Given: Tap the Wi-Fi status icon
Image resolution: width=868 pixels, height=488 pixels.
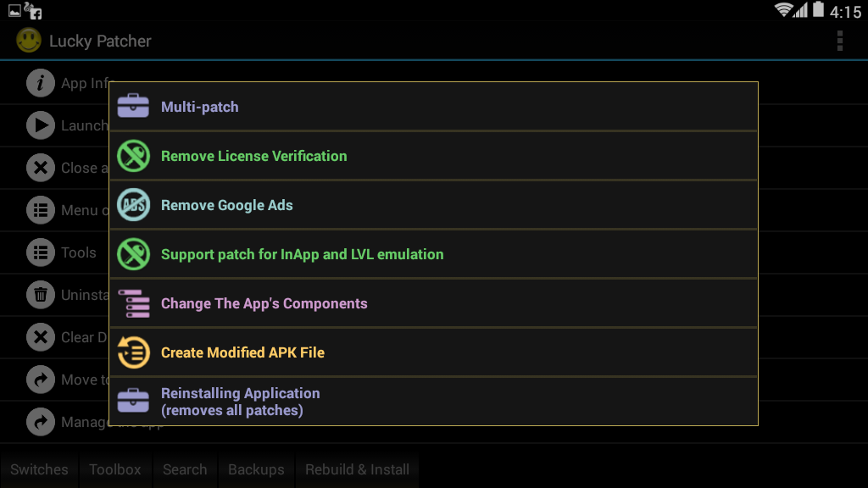Looking at the screenshot, I should 783,10.
